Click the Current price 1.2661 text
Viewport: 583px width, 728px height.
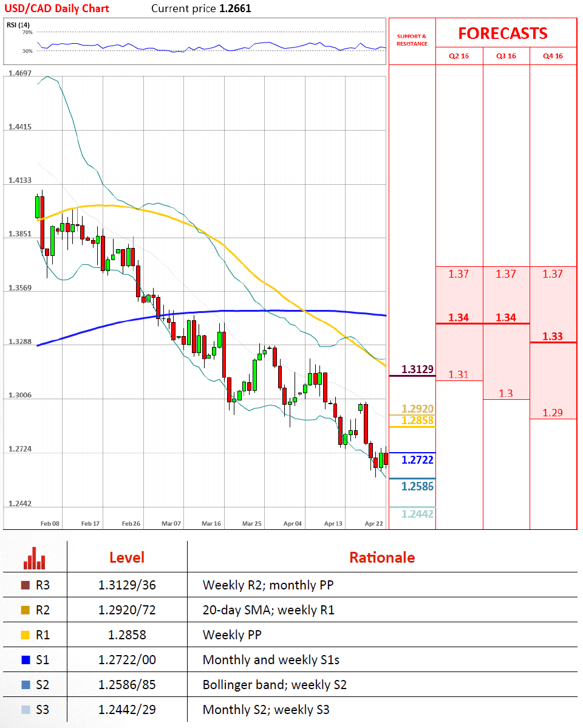(201, 9)
